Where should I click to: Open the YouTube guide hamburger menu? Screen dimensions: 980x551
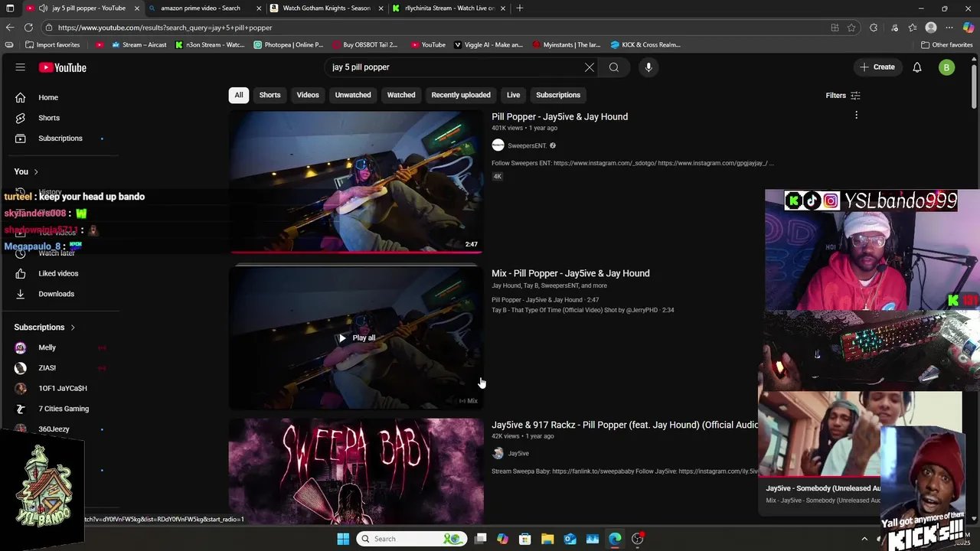(x=21, y=67)
